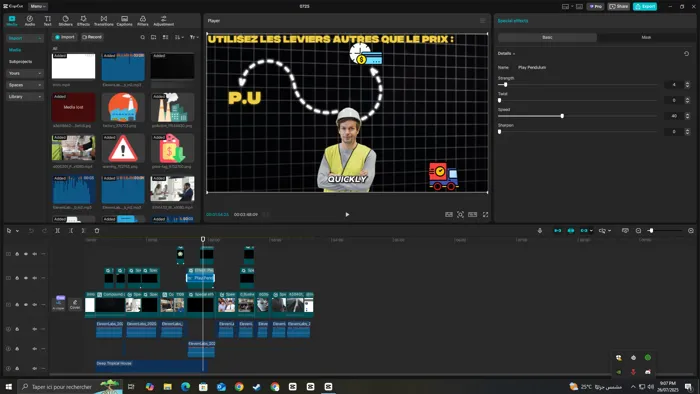Expand the Library section dropdown
700x394 pixels.
tap(25, 96)
